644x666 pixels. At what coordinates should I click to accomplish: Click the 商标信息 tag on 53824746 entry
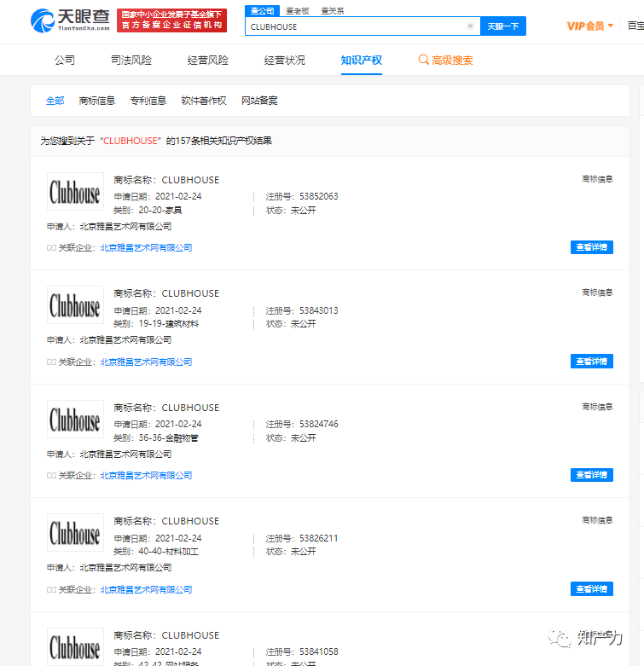[x=597, y=407]
